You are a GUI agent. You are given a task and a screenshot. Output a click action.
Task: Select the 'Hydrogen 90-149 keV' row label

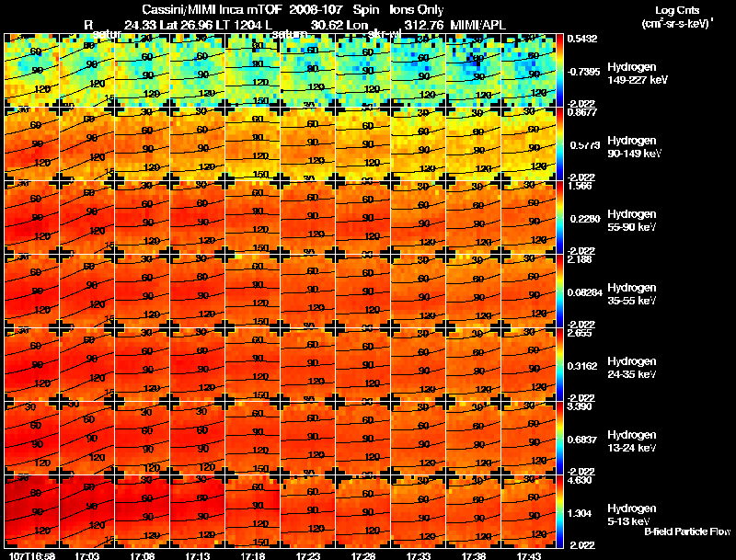(x=635, y=147)
